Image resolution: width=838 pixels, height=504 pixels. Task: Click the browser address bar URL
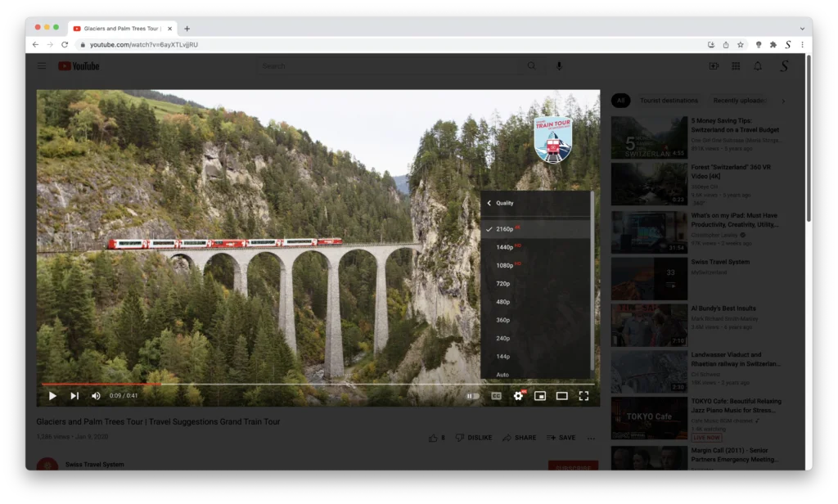pyautogui.click(x=144, y=45)
